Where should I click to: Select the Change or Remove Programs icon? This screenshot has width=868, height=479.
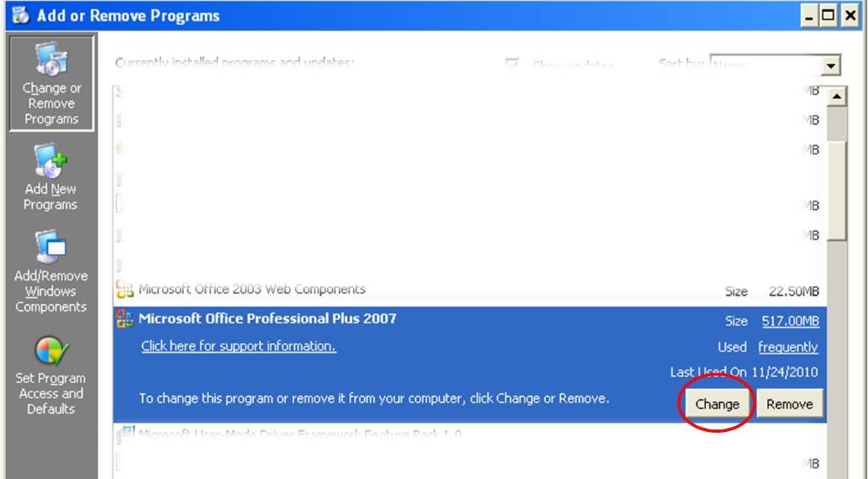coord(50,84)
